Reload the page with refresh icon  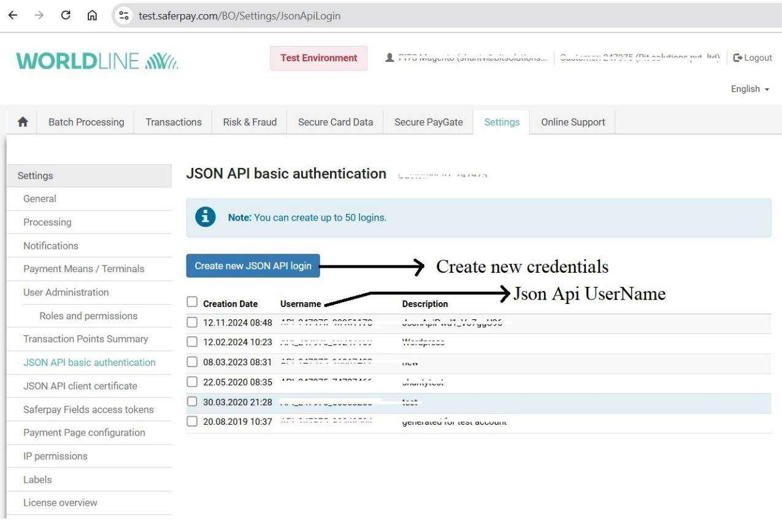[64, 16]
